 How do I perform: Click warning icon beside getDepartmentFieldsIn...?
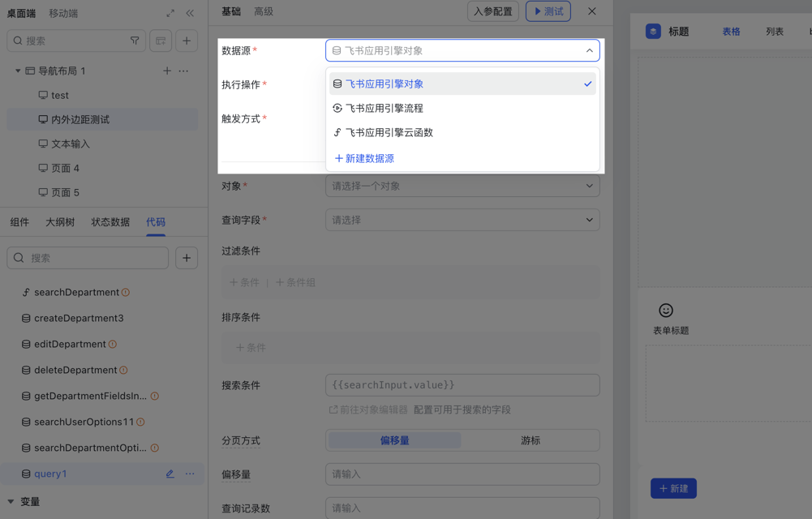tap(154, 396)
